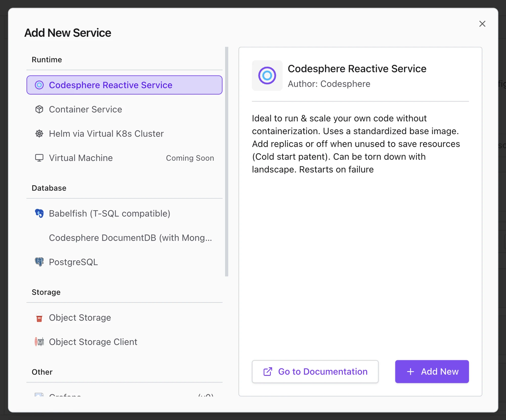Click the Author: Codesphere text
506x420 pixels.
tap(329, 84)
